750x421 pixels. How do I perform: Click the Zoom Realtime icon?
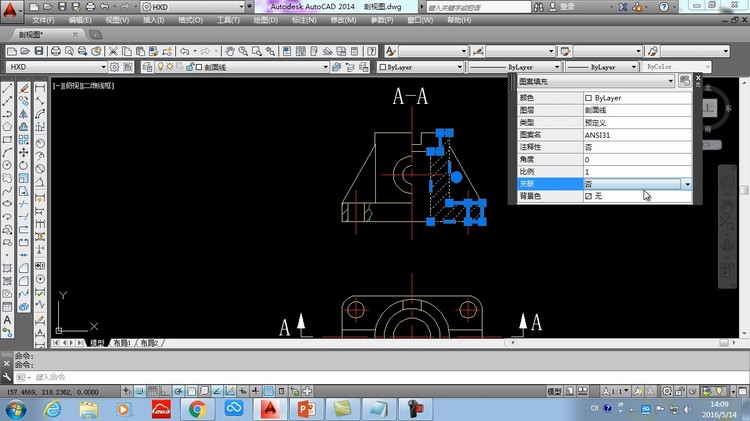pyautogui.click(x=243, y=51)
